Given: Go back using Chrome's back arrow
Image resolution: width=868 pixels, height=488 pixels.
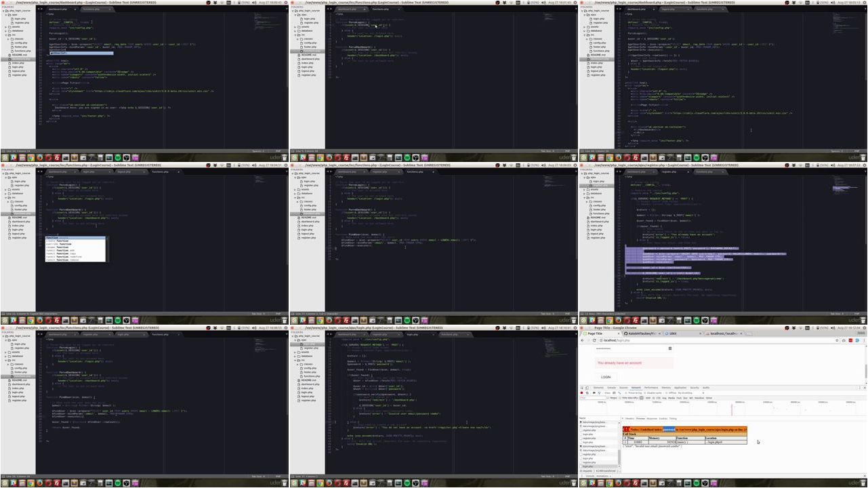Looking at the screenshot, I should [583, 340].
